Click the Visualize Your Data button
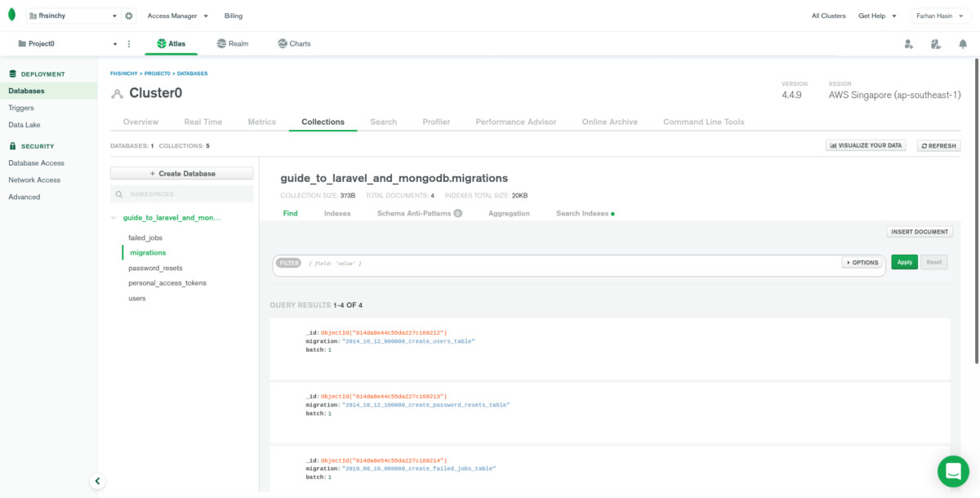The image size is (980, 498). pyautogui.click(x=866, y=145)
